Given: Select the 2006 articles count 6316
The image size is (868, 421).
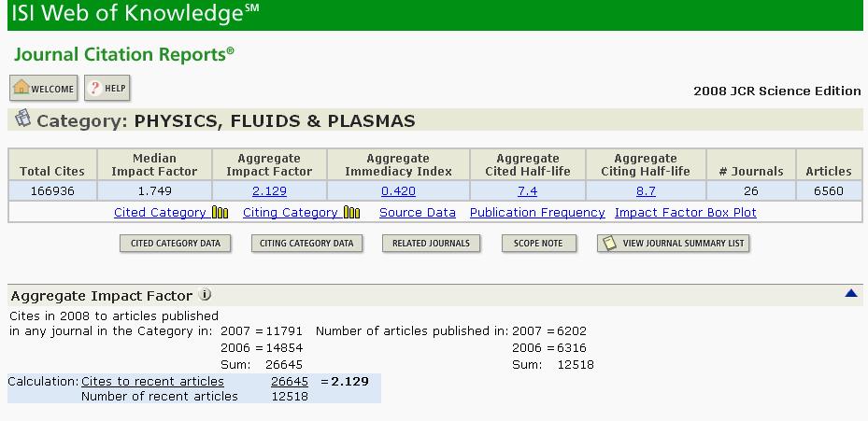Looking at the screenshot, I should point(571,348).
